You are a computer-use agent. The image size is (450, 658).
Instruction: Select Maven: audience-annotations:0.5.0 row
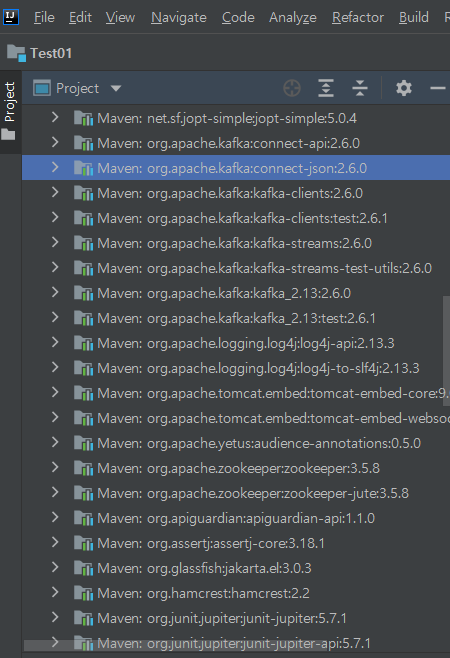point(236,443)
